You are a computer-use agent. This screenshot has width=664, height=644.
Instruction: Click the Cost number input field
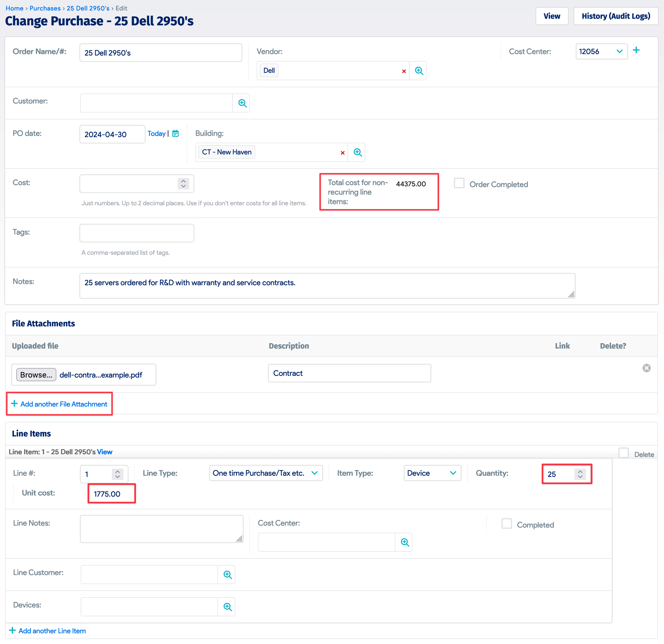point(137,183)
